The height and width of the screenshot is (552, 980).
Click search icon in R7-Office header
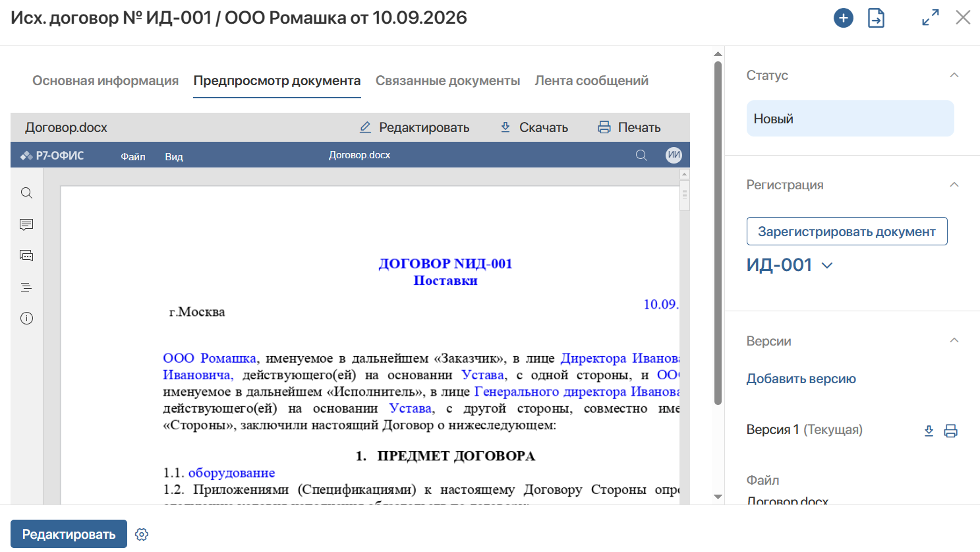click(x=641, y=155)
